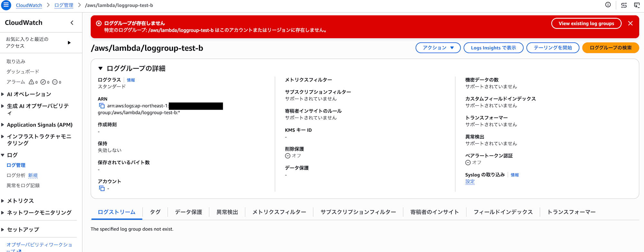Image resolution: width=644 pixels, height=252 pixels.
Task: Click the スタンダード log class value
Action: coord(112,86)
